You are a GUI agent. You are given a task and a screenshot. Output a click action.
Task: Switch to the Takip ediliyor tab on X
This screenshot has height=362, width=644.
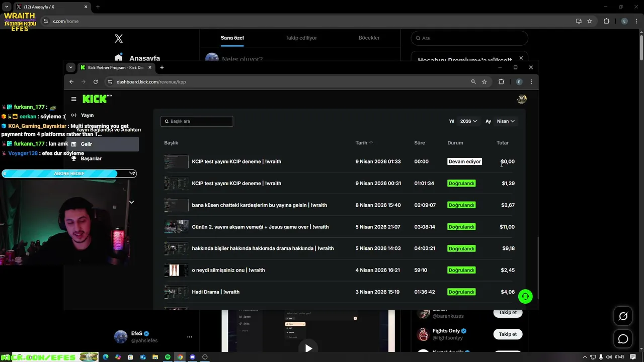tap(301, 38)
